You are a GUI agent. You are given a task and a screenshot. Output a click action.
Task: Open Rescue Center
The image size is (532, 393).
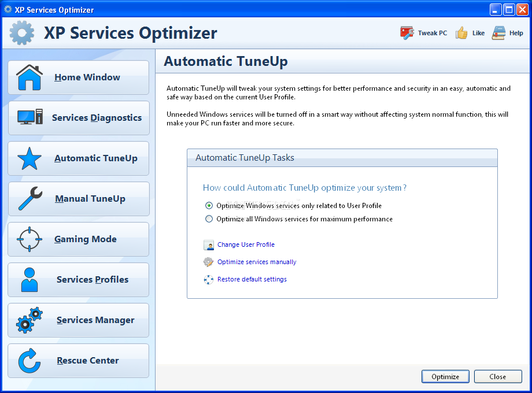click(79, 361)
